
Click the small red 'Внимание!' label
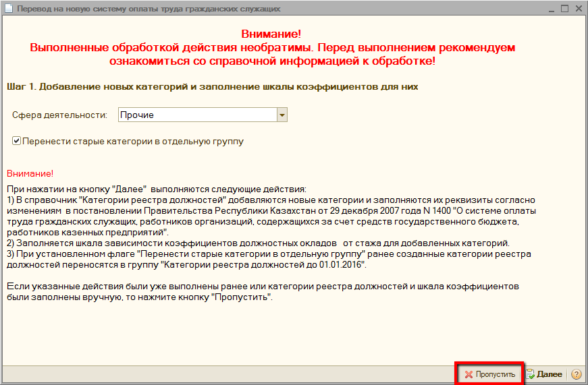coord(29,173)
